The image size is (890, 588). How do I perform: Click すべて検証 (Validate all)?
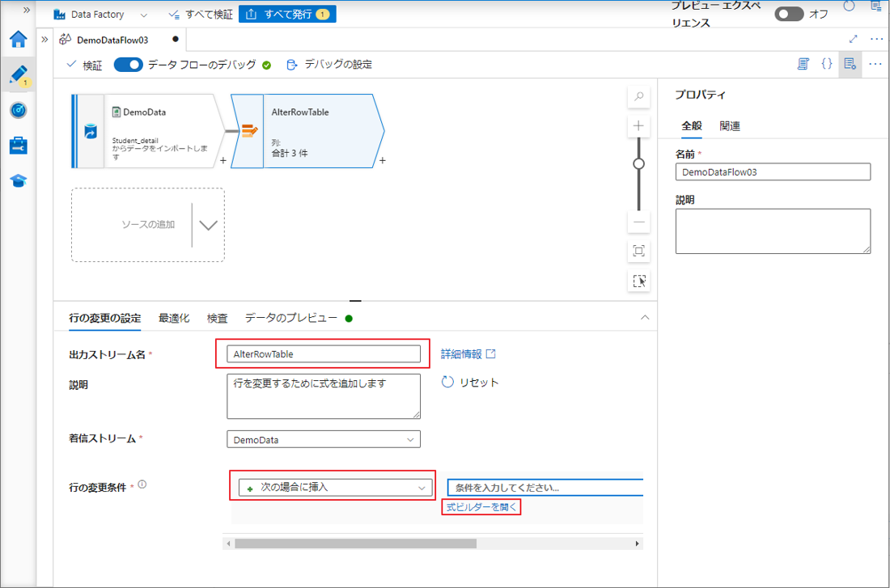pos(201,15)
